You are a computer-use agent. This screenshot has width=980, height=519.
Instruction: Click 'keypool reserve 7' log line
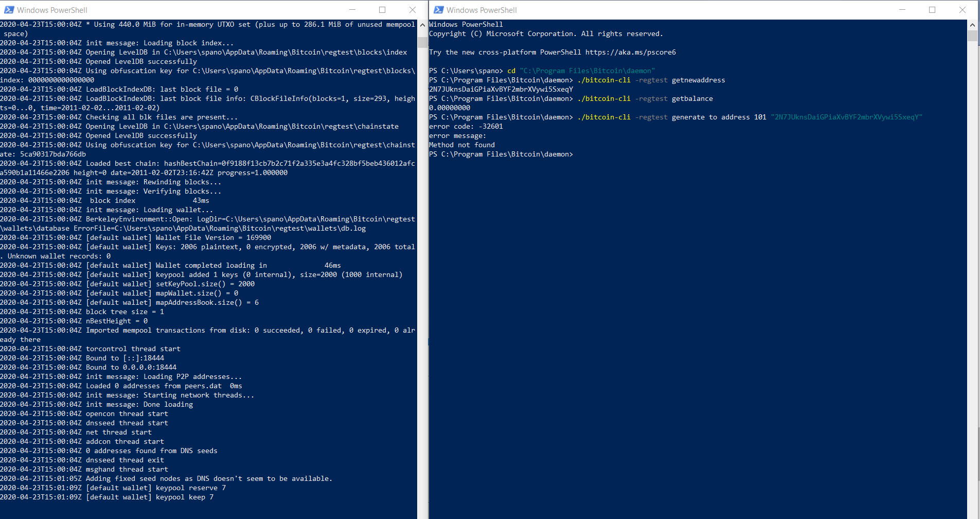click(113, 488)
